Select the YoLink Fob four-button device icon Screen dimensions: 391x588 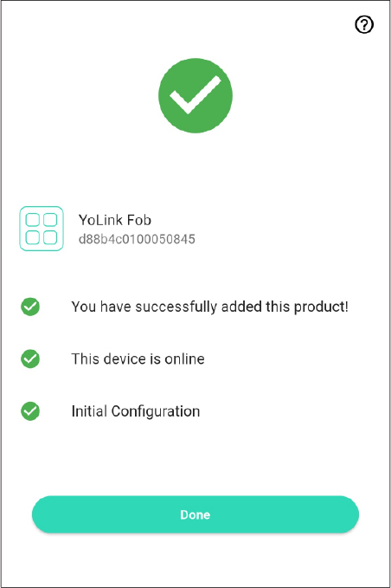pos(42,229)
